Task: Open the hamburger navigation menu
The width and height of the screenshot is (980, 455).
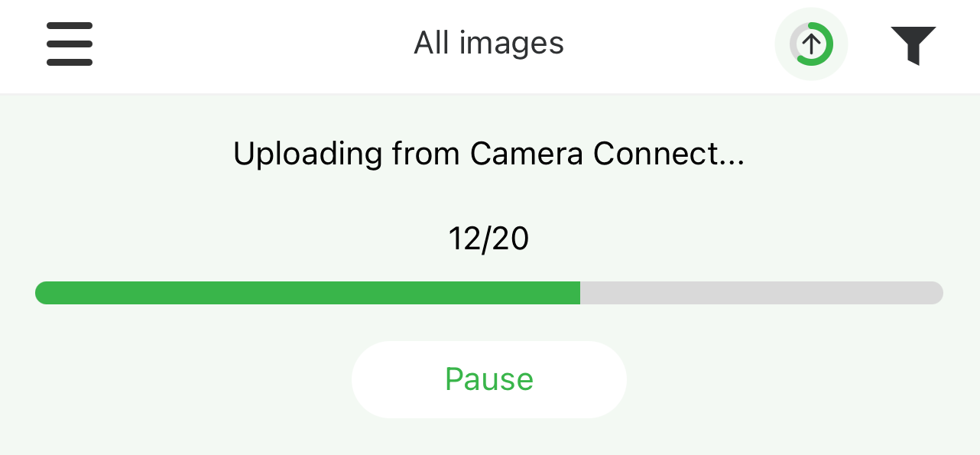Action: click(70, 44)
